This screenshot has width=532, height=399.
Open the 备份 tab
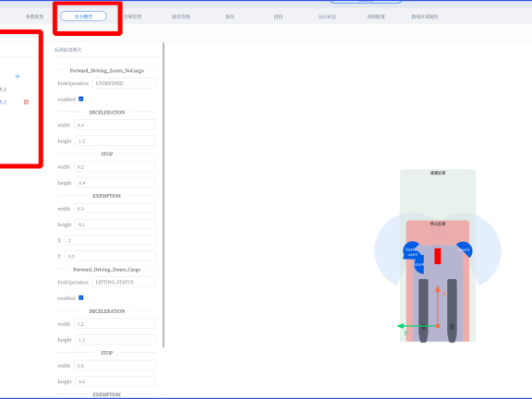[230, 17]
